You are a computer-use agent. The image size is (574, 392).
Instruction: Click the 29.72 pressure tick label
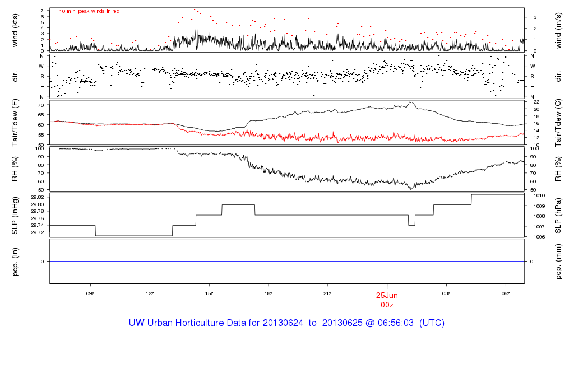[x=38, y=232]
